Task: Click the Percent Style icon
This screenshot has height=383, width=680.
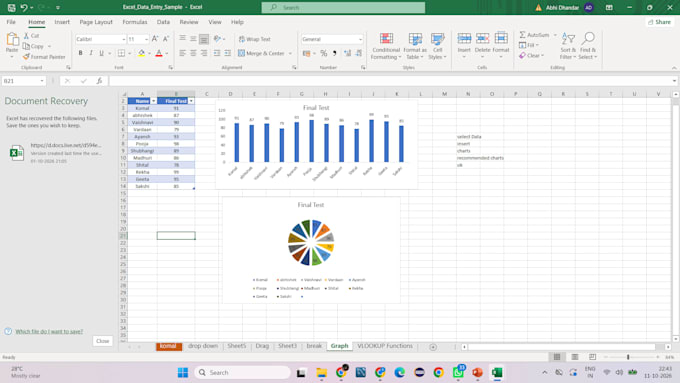Action: [324, 53]
